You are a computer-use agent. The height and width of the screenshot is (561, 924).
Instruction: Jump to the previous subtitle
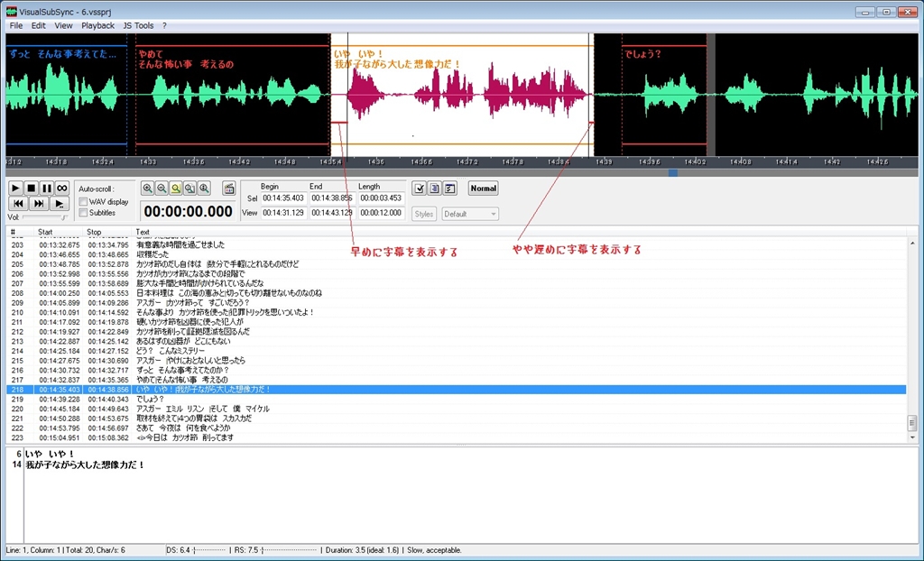click(17, 204)
